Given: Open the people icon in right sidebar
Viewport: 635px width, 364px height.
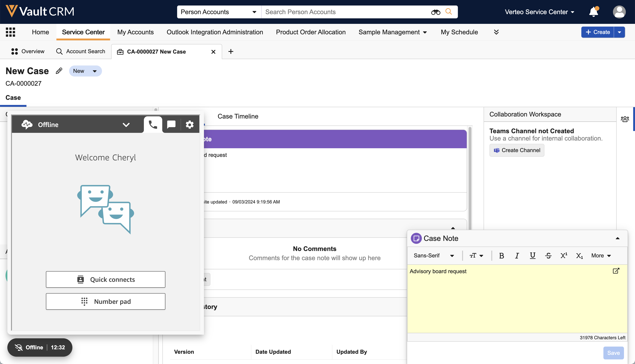Looking at the screenshot, I should tap(625, 119).
